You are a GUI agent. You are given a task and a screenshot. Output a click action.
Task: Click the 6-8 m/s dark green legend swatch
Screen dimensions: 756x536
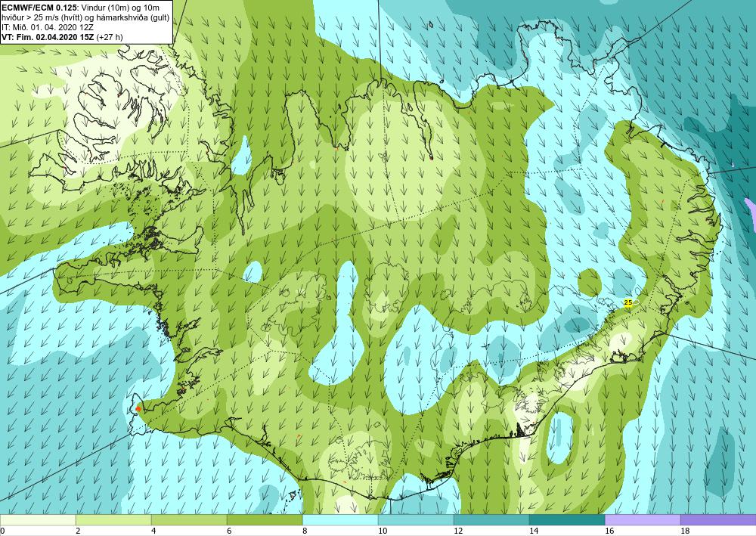pos(265,520)
